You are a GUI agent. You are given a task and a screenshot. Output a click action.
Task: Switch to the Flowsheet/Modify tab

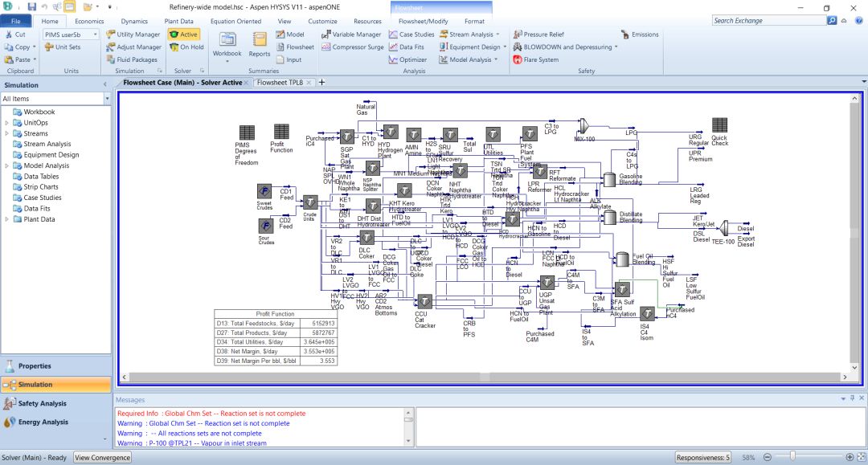[423, 21]
